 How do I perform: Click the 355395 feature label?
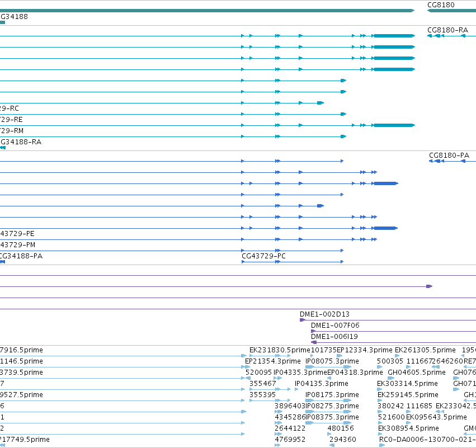262,395
